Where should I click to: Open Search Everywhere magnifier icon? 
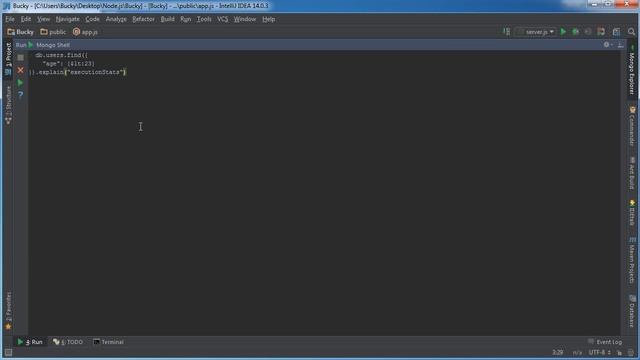631,31
